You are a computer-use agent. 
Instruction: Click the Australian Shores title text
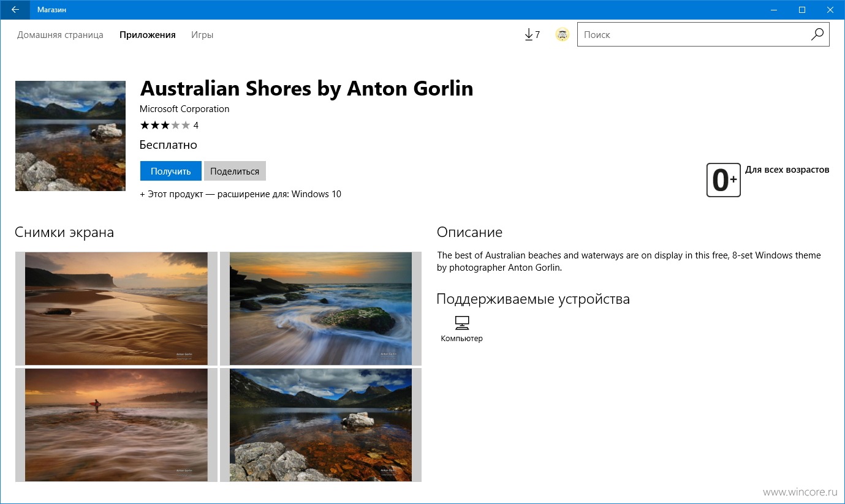point(306,89)
